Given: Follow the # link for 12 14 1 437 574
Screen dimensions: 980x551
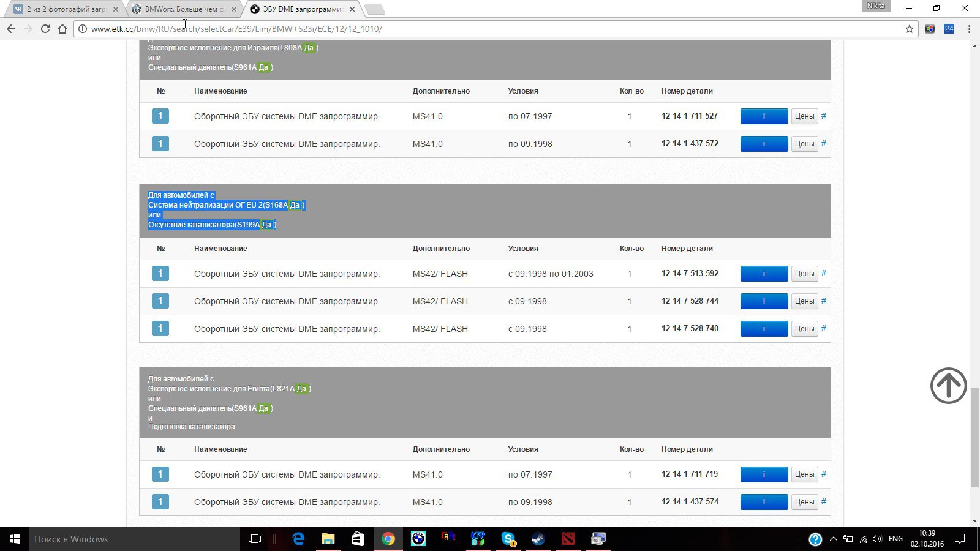Looking at the screenshot, I should [x=823, y=501].
